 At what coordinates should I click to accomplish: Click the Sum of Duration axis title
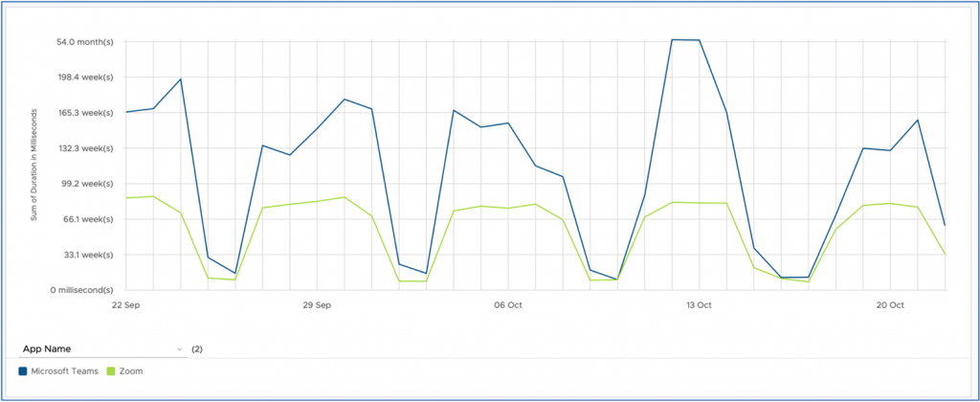click(x=34, y=165)
